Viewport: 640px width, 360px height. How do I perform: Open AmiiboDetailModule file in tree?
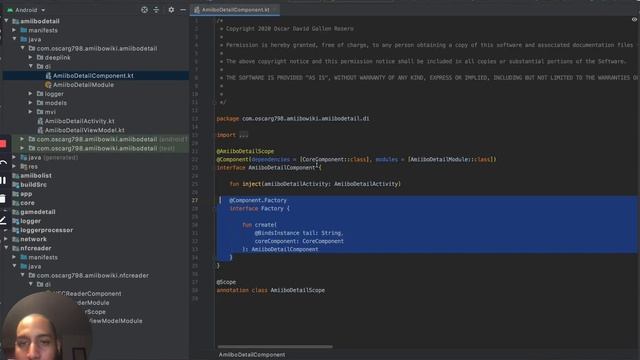pos(83,84)
